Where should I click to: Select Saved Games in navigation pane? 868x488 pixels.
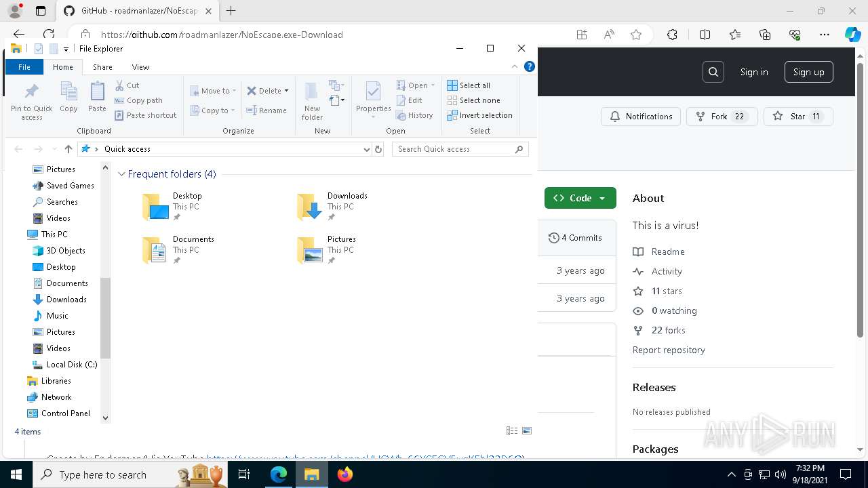pyautogui.click(x=63, y=186)
